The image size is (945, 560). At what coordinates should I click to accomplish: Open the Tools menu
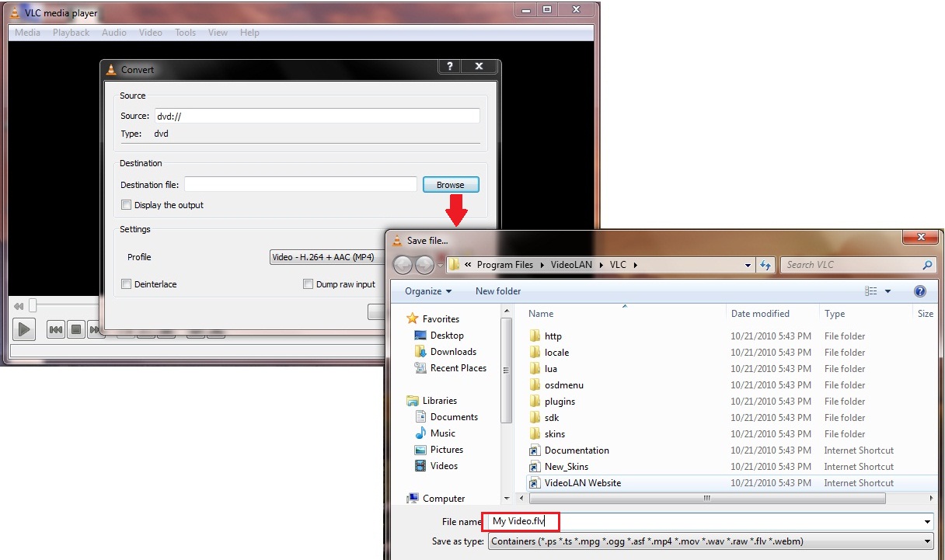click(x=186, y=33)
